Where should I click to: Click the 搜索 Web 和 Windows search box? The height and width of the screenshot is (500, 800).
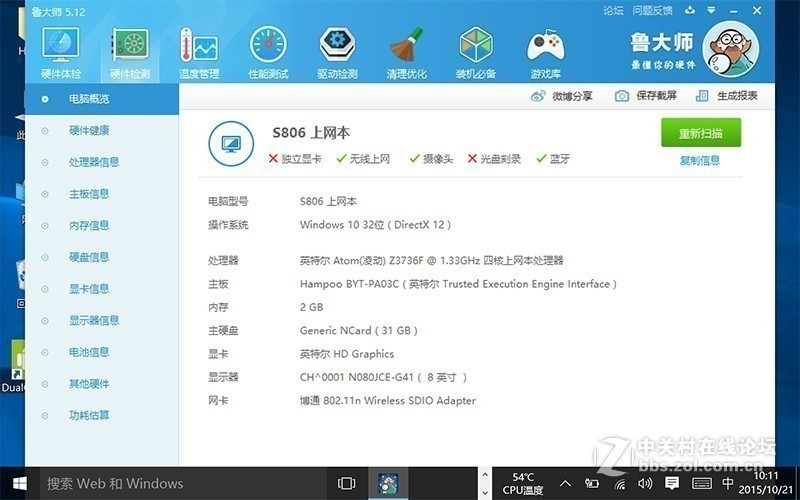coord(181,483)
